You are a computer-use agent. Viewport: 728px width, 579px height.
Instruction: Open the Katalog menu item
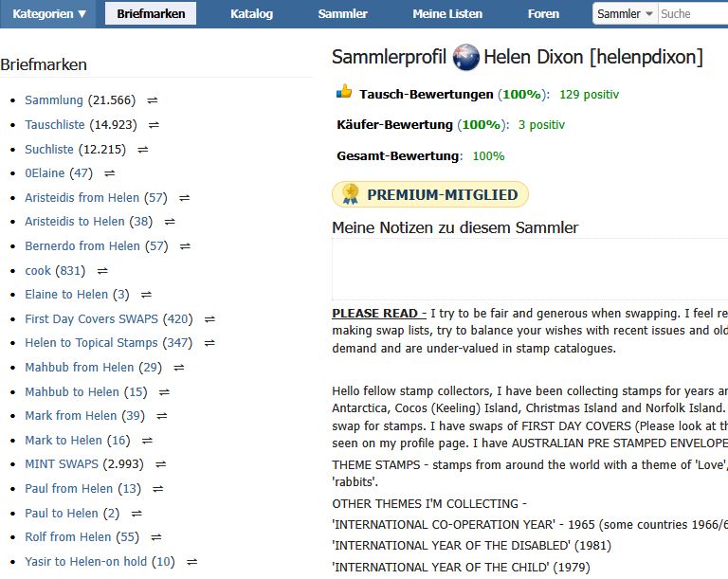[251, 14]
